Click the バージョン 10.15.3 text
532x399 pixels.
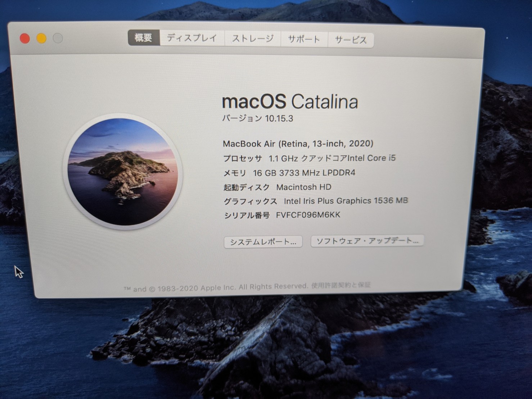pos(258,118)
